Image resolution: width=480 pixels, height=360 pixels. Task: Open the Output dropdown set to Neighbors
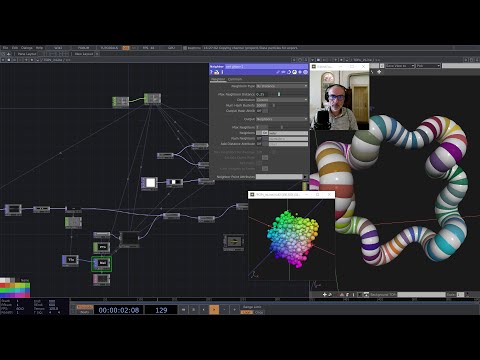pos(282,119)
